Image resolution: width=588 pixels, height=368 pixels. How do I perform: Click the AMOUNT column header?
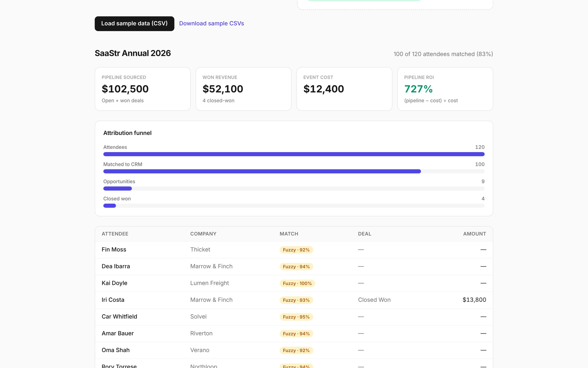[x=475, y=234]
